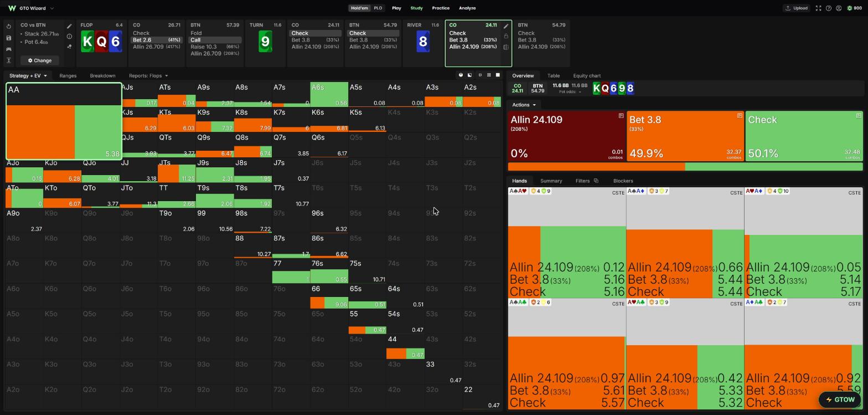The height and width of the screenshot is (415, 868).
Task: Click the reset/undo arrow icon in left sidebar
Action: 8,26
